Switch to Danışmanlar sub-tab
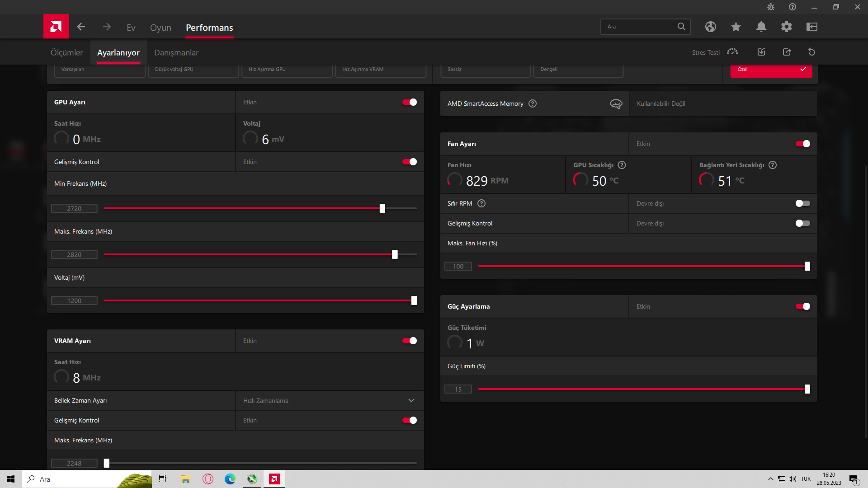Screen dimensions: 868x488 pos(176,52)
